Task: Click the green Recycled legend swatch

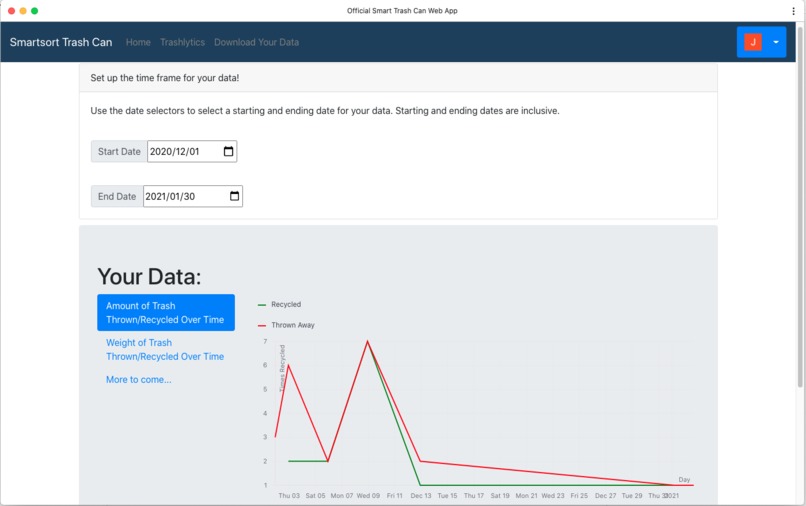Action: tap(262, 305)
